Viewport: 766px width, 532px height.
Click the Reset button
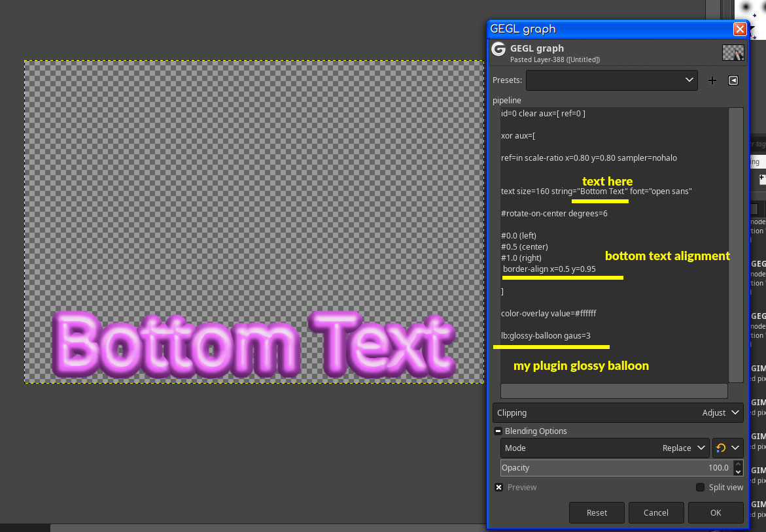click(597, 512)
